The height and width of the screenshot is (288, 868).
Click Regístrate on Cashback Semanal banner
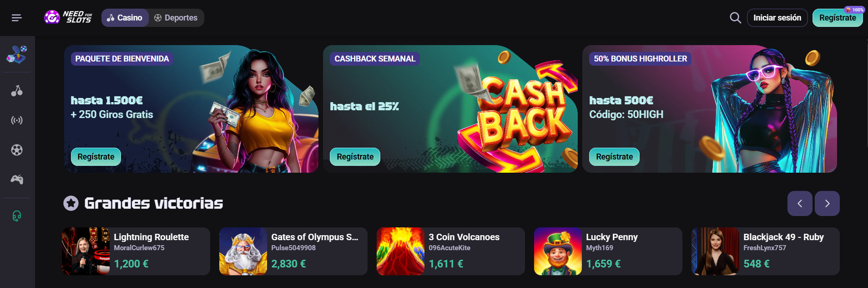click(x=355, y=156)
